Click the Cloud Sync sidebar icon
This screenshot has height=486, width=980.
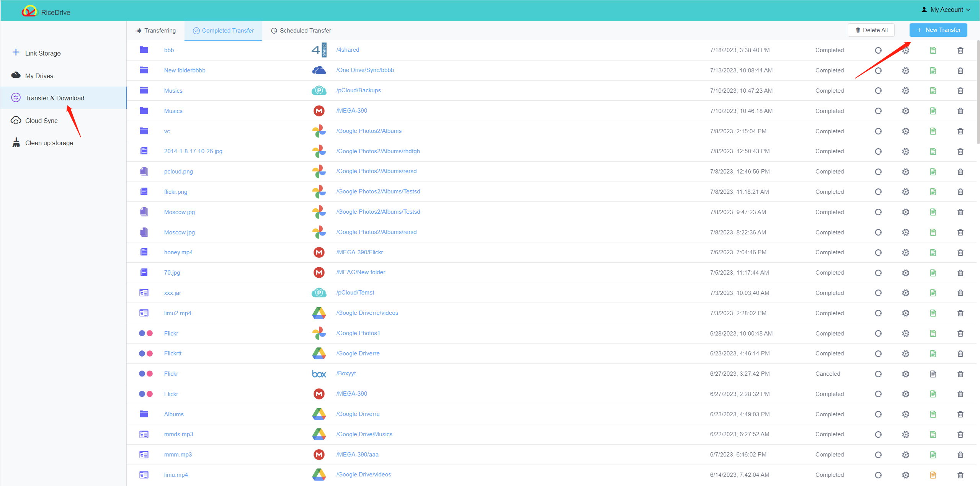16,120
